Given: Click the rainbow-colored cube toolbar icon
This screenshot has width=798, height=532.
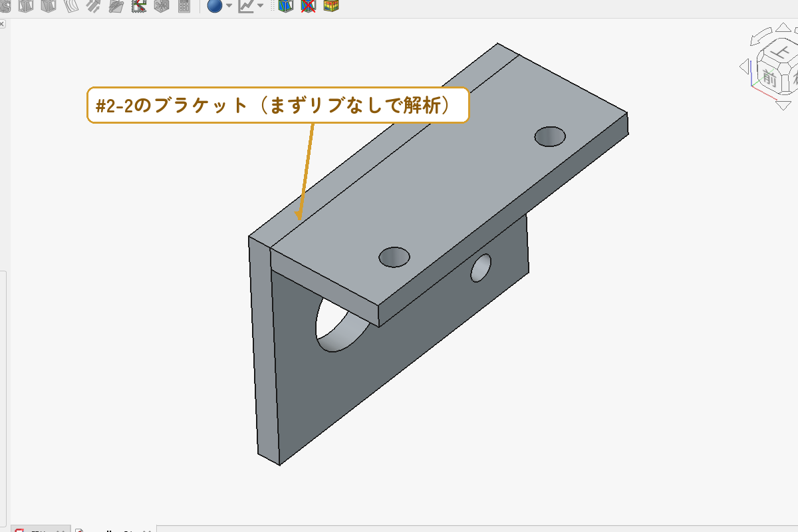Looking at the screenshot, I should [331, 6].
